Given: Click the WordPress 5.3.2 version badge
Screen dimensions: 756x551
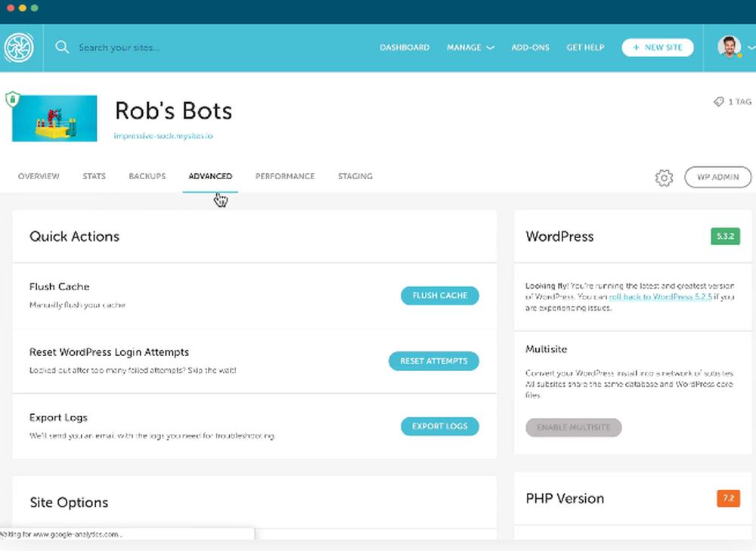Looking at the screenshot, I should click(725, 237).
